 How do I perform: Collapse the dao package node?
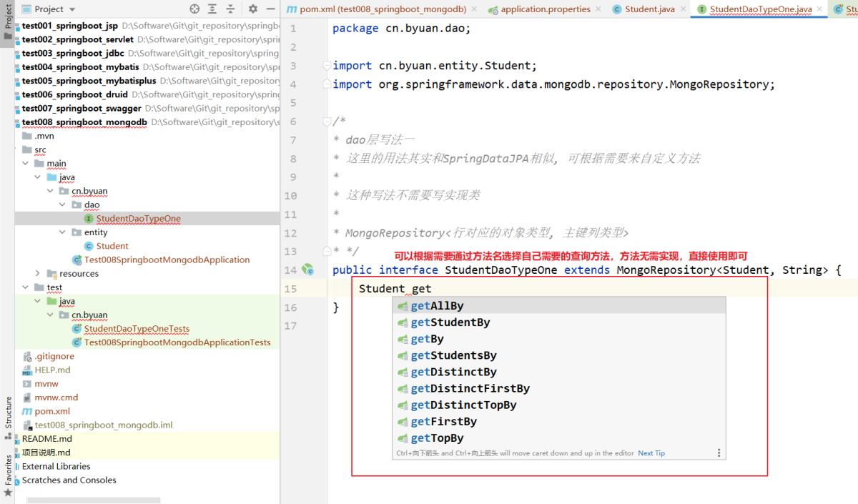pos(63,205)
